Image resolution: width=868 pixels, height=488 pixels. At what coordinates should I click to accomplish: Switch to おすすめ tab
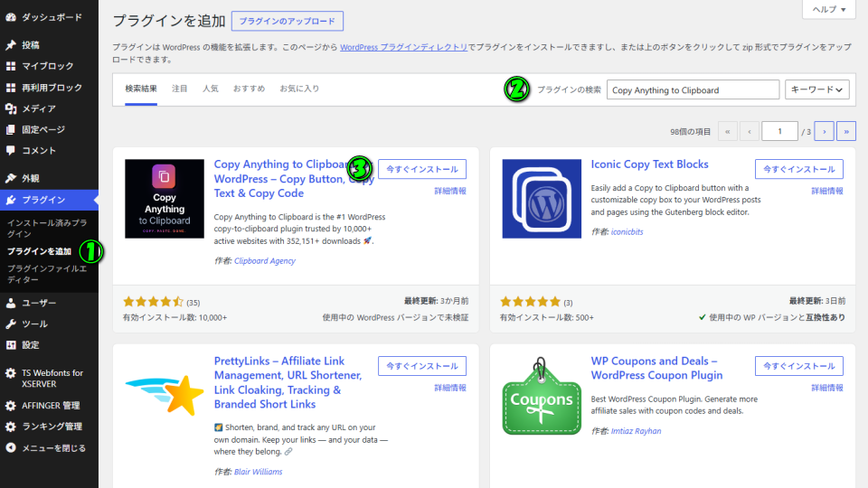coord(249,89)
